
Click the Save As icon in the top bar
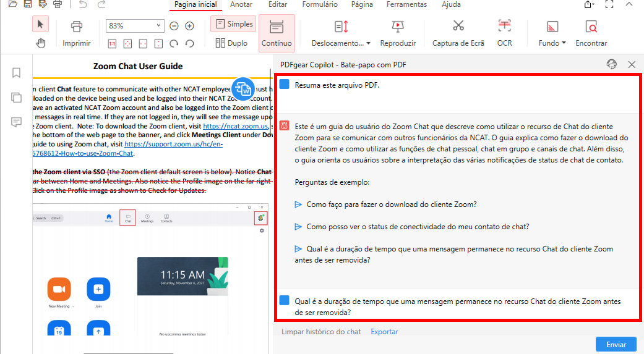[43, 4]
